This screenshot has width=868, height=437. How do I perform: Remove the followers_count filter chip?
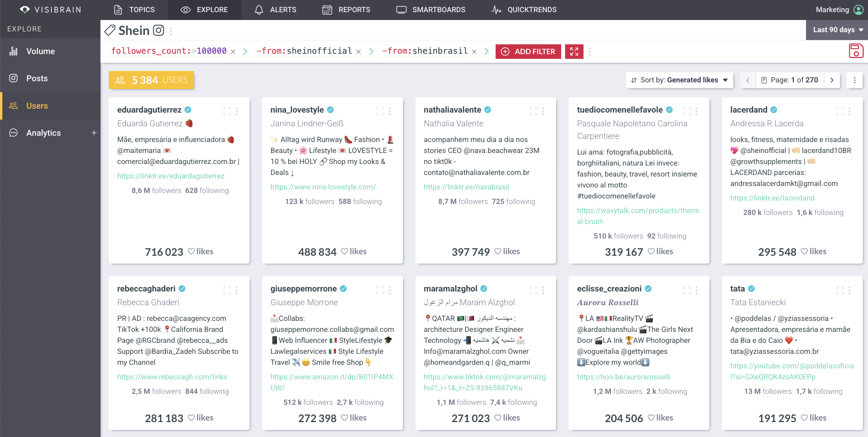click(233, 51)
